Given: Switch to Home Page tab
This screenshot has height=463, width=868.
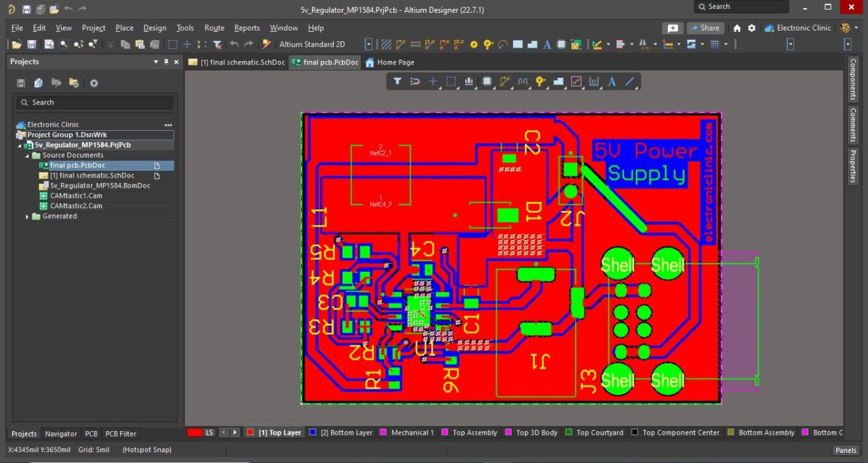Looking at the screenshot, I should [389, 62].
